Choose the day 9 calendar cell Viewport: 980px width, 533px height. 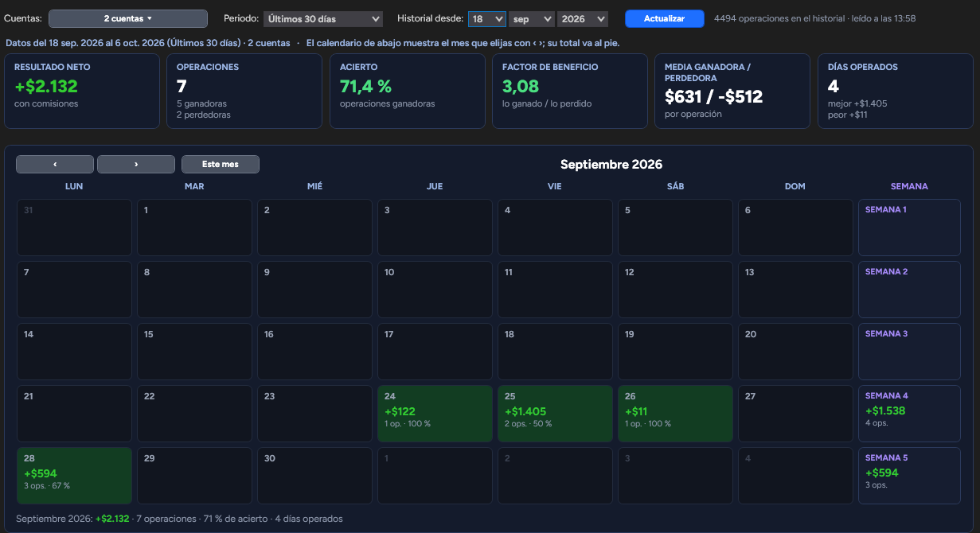[315, 290]
